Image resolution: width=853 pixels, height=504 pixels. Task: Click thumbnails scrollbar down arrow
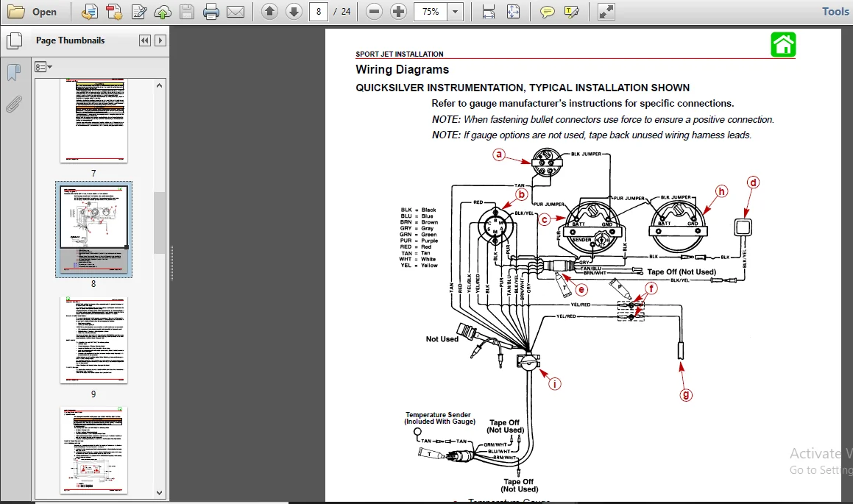[159, 493]
